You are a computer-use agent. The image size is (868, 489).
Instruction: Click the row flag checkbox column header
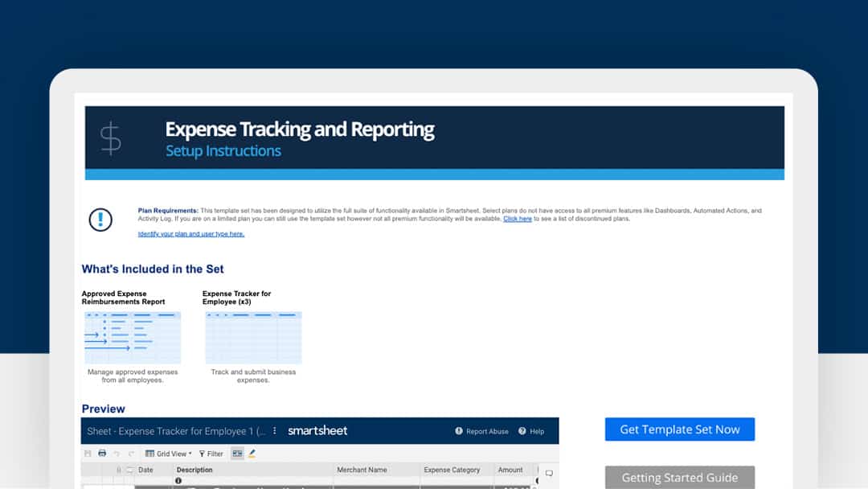(129, 470)
